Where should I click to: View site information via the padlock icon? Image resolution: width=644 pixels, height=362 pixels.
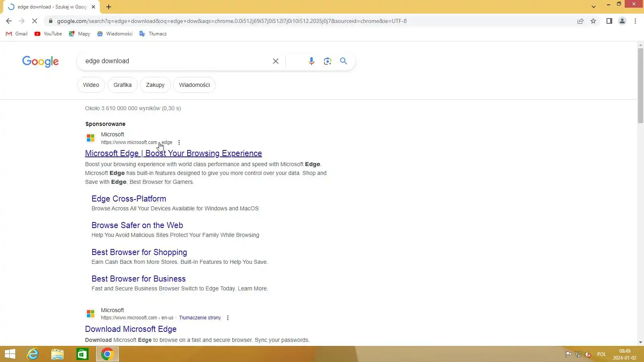(x=51, y=21)
